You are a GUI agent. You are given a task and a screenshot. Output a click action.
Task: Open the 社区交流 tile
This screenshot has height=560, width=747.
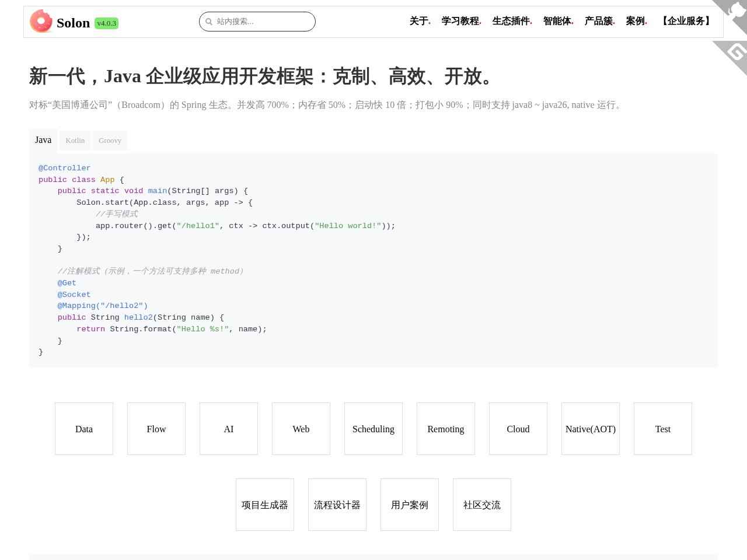coord(482,505)
